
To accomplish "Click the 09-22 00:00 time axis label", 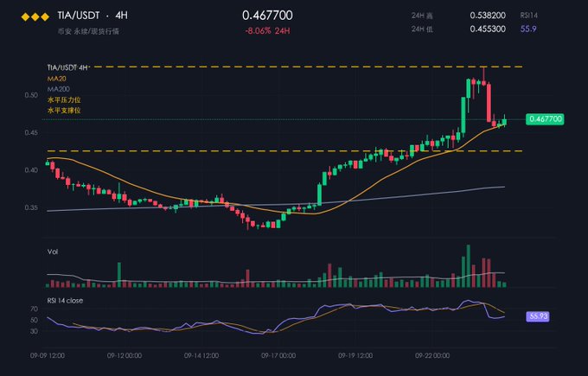I will pyautogui.click(x=432, y=355).
